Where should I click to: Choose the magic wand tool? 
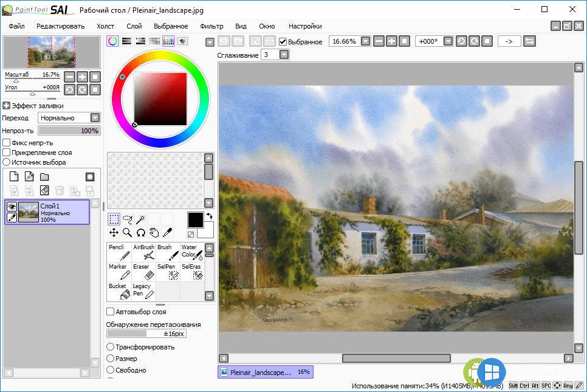coord(141,219)
